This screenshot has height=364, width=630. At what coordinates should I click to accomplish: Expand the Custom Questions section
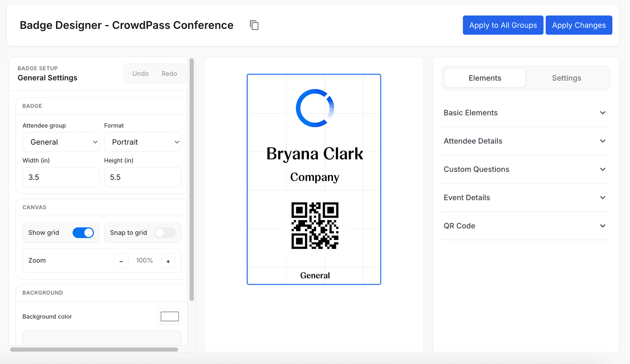point(525,169)
